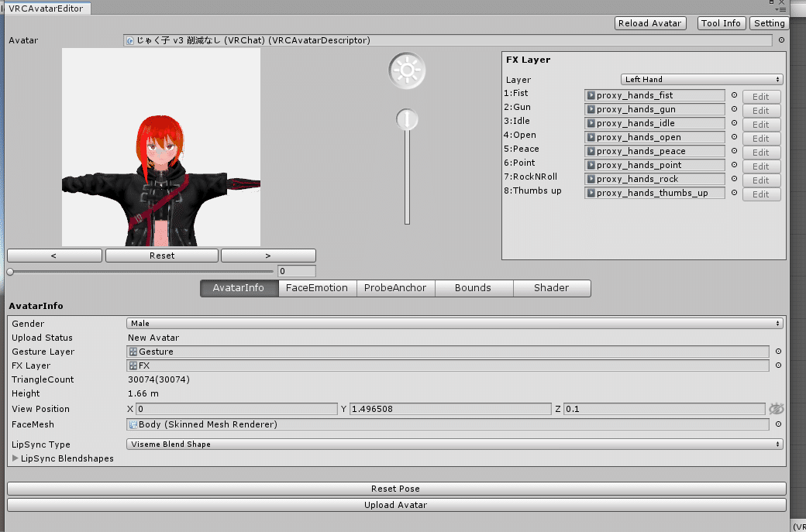Rotate preview left with < button
Image resolution: width=806 pixels, height=532 pixels.
tap(54, 256)
